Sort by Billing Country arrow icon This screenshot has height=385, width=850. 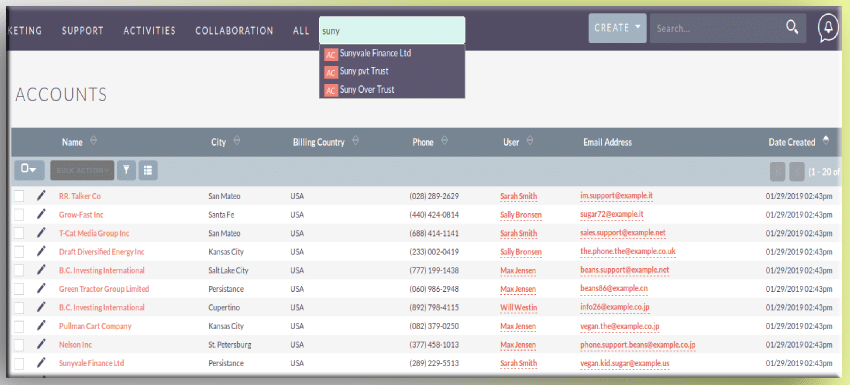point(355,140)
